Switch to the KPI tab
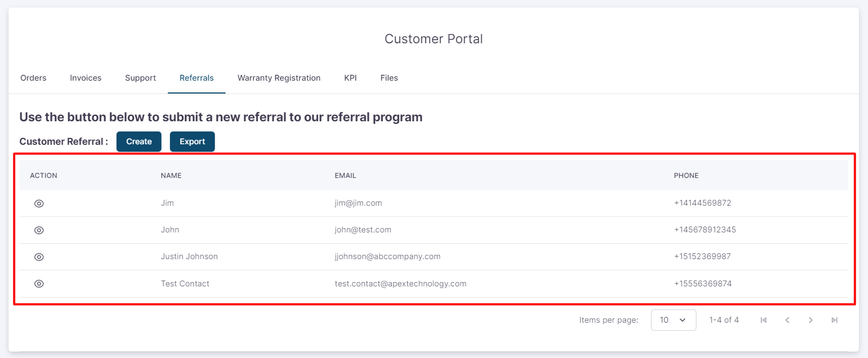Viewport: 868px width, 358px height. 350,78
